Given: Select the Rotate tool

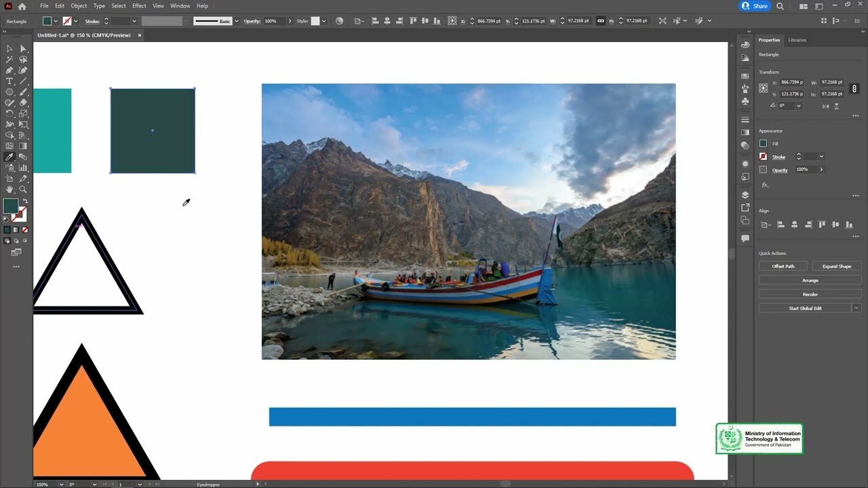Looking at the screenshot, I should [9, 114].
